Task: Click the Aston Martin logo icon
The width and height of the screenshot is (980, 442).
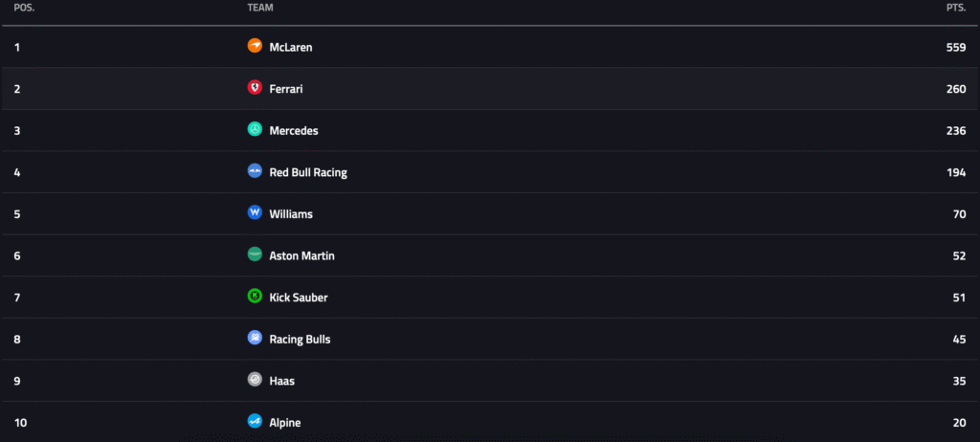Action: [255, 254]
